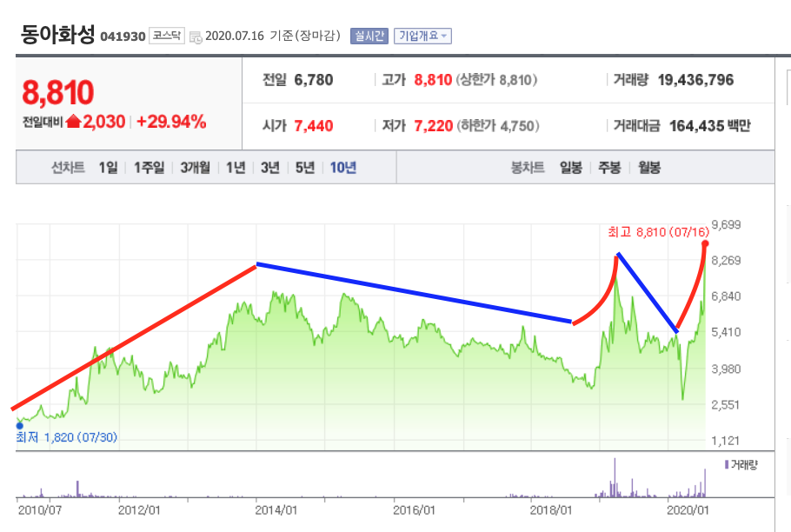Switch to 일봉 candle chart
Image resolution: width=791 pixels, height=532 pixels.
pos(571,168)
